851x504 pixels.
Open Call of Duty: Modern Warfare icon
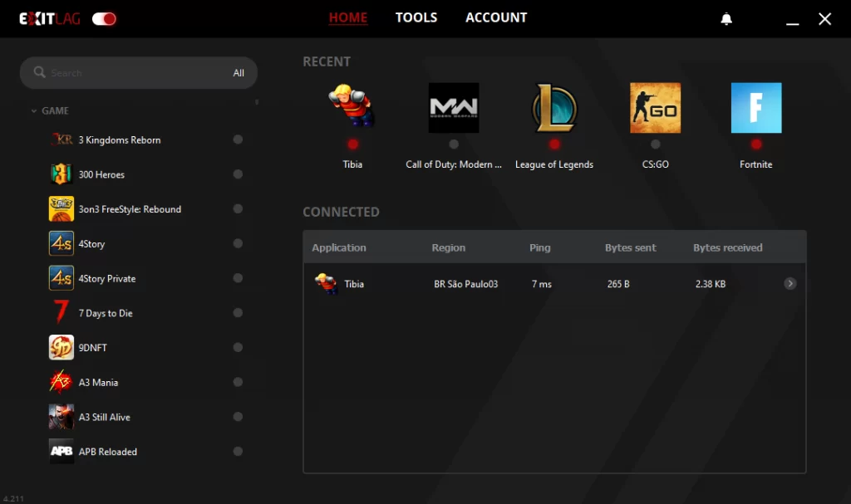tap(454, 107)
